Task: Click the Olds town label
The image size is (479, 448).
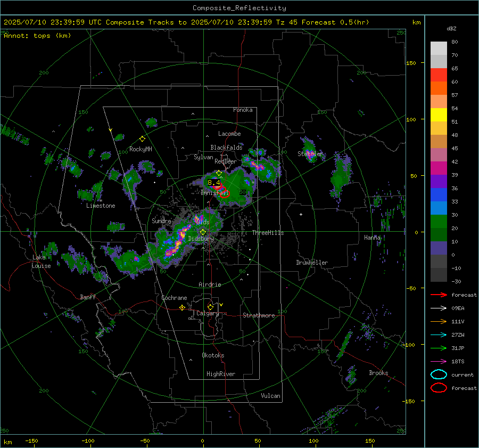Action: tap(203, 222)
